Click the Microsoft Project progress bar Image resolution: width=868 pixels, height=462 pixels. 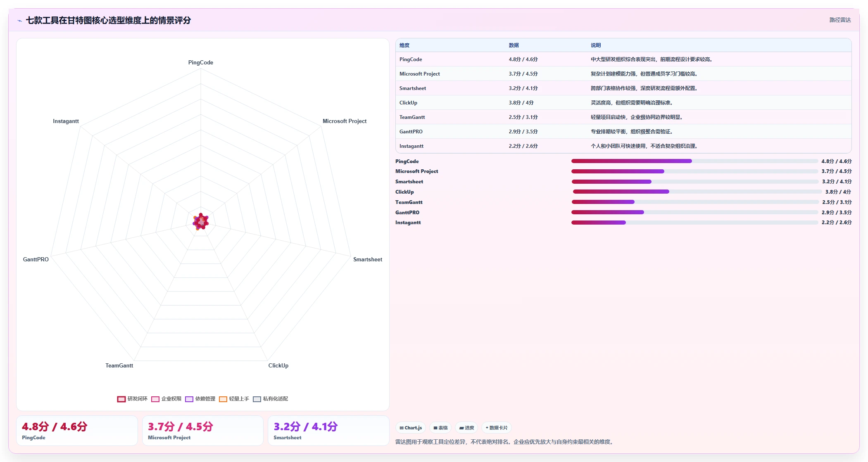pyautogui.click(x=694, y=171)
